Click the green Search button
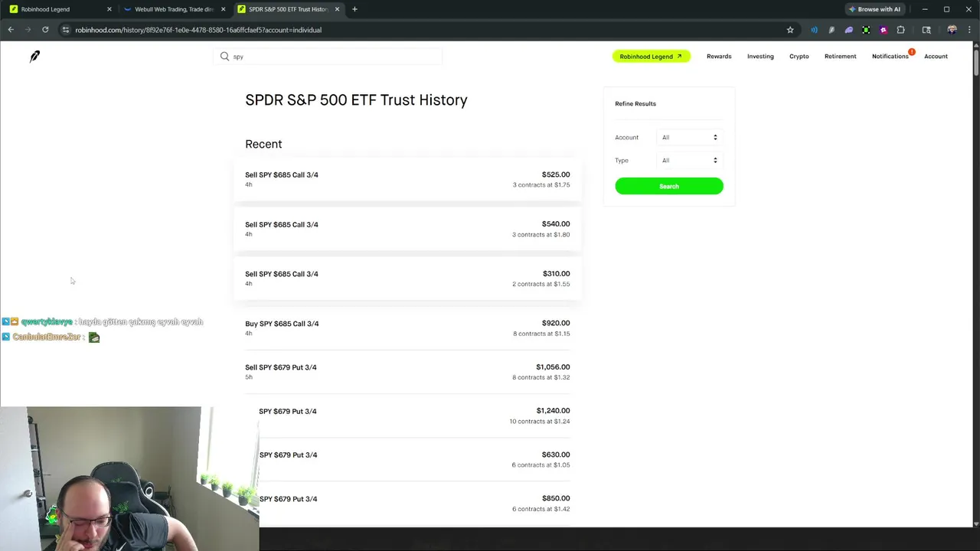The height and width of the screenshot is (551, 980). point(669,186)
